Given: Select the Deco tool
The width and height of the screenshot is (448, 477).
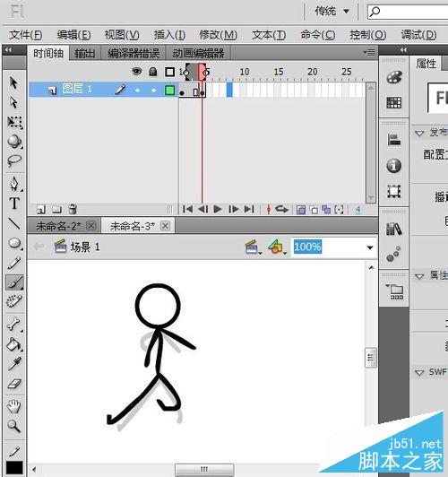Looking at the screenshot, I should tap(14, 301).
